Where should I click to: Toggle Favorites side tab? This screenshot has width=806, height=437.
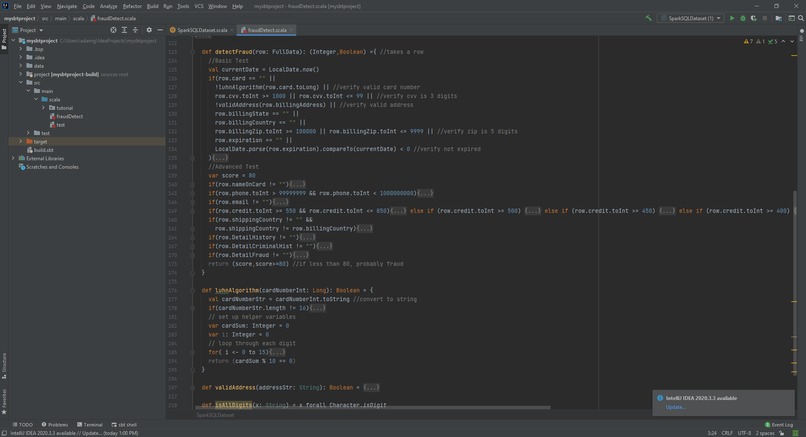[x=4, y=402]
